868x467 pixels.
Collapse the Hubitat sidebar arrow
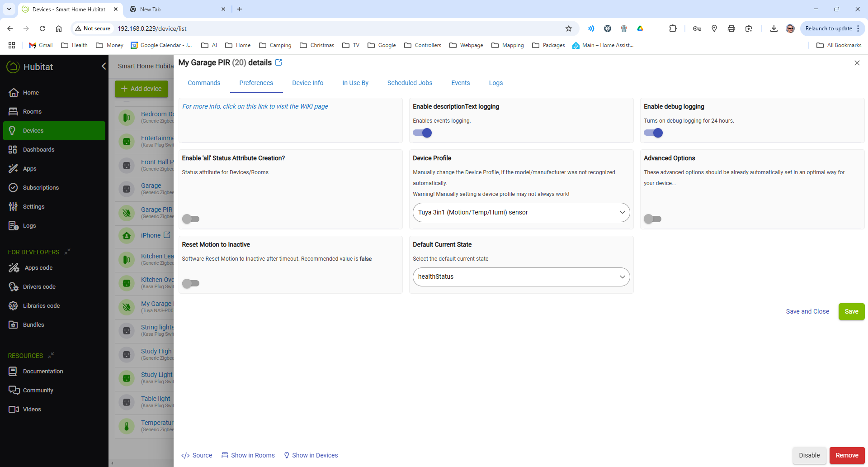(104, 67)
